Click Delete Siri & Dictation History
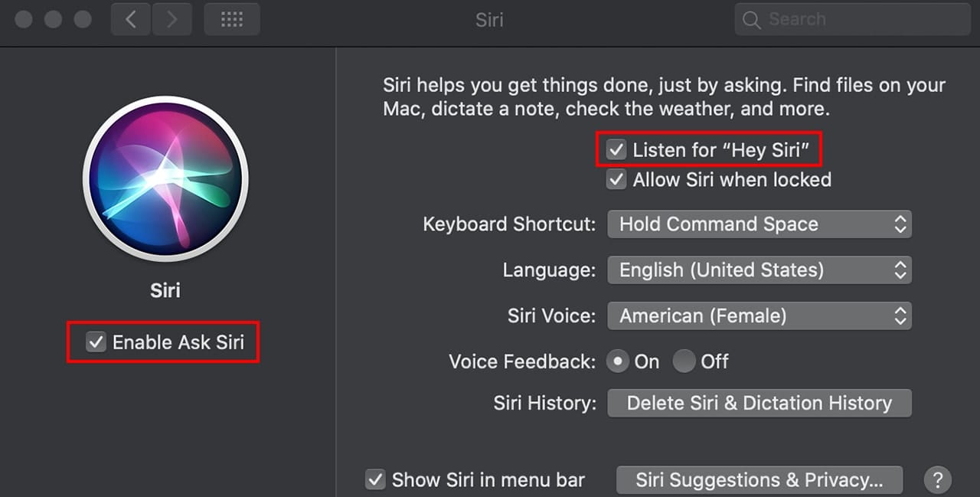Viewport: 980px width, 497px height. 759,403
